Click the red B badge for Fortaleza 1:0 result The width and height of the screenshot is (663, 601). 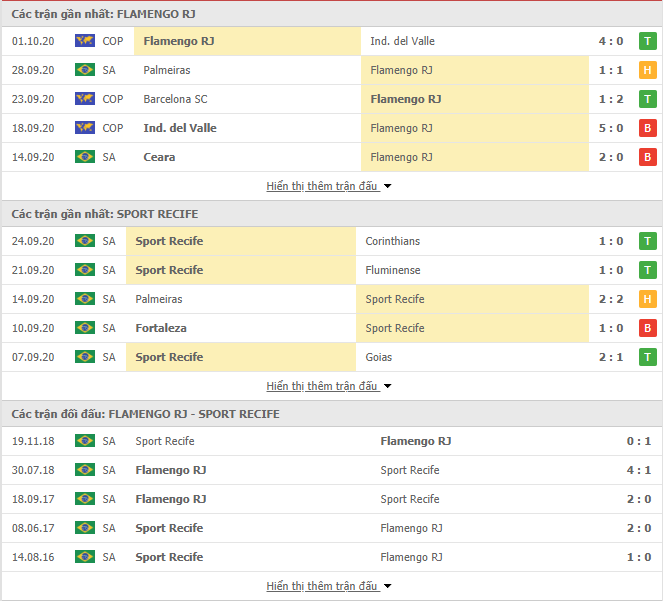647,328
